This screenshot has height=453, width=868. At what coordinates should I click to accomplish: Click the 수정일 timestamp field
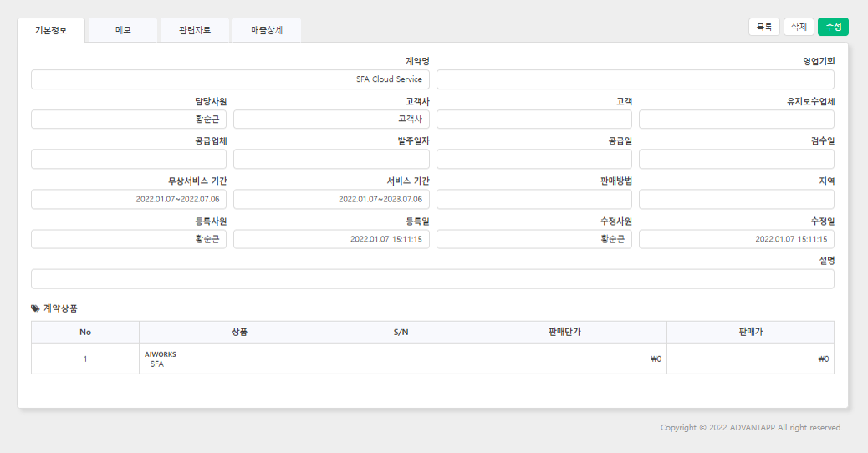(737, 239)
